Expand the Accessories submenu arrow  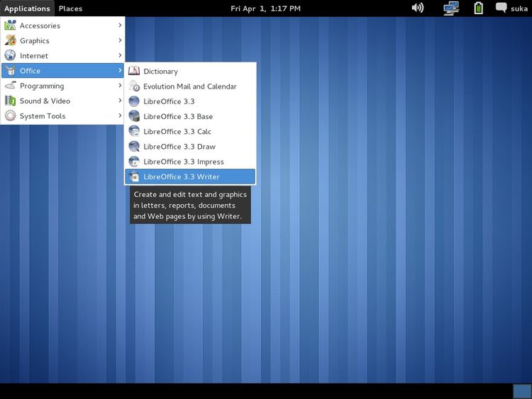click(120, 26)
